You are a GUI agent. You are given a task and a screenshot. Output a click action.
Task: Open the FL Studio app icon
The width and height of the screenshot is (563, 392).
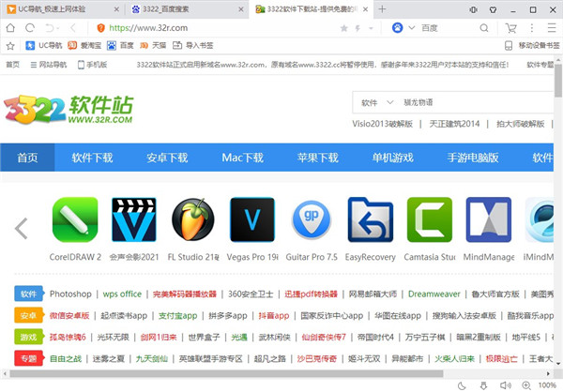pyautogui.click(x=192, y=219)
